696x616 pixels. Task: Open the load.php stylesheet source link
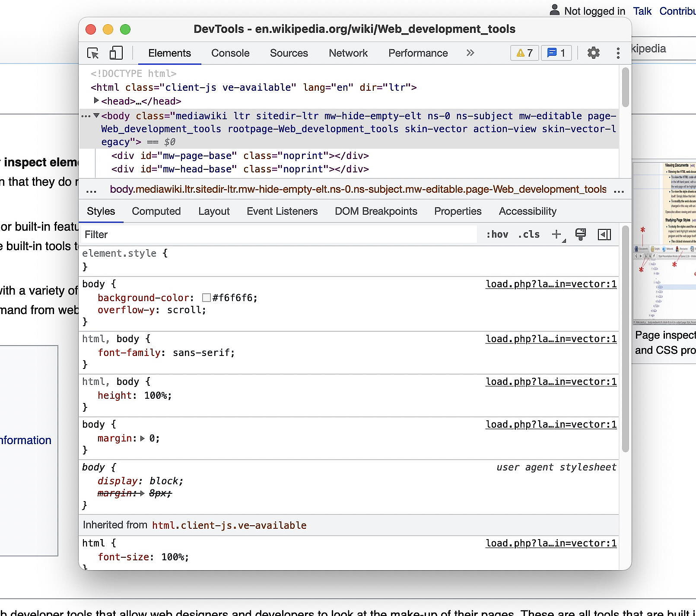click(x=551, y=284)
